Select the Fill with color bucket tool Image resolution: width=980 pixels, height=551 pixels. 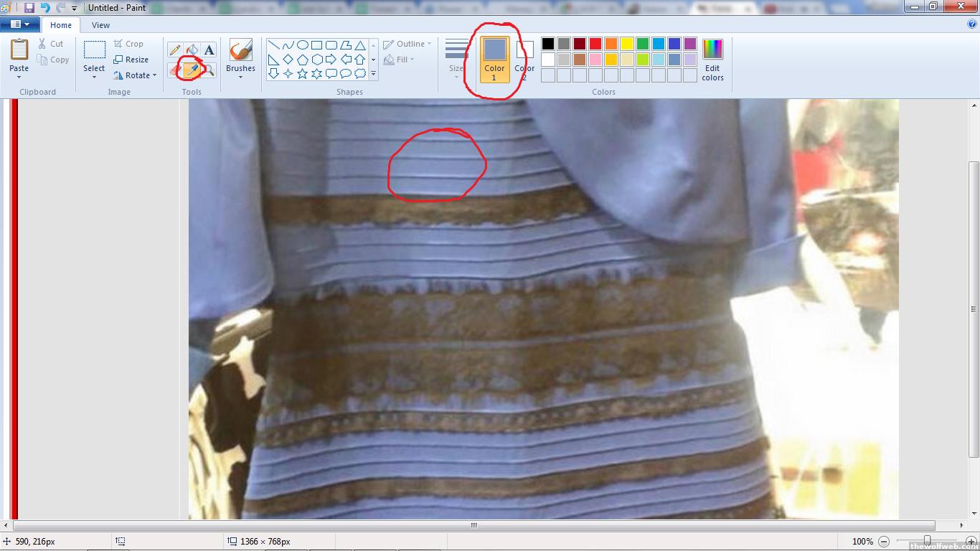(192, 50)
